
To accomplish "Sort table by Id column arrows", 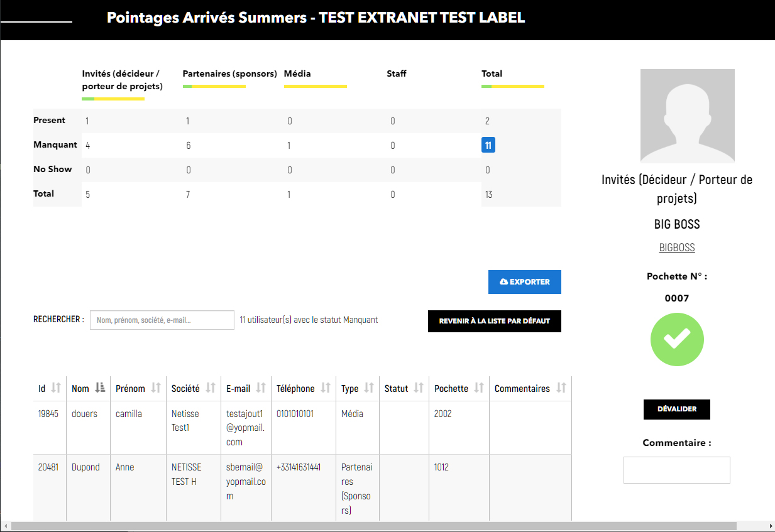I will click(x=56, y=388).
